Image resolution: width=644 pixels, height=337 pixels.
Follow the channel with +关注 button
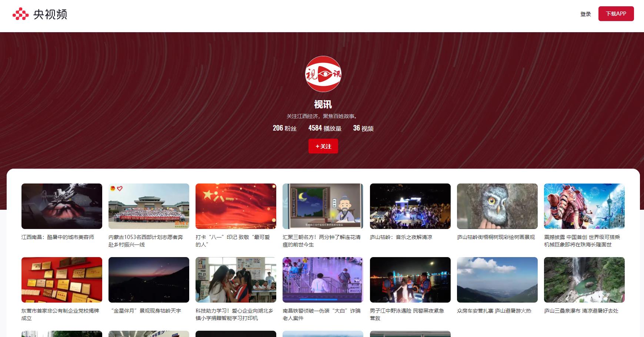(323, 146)
